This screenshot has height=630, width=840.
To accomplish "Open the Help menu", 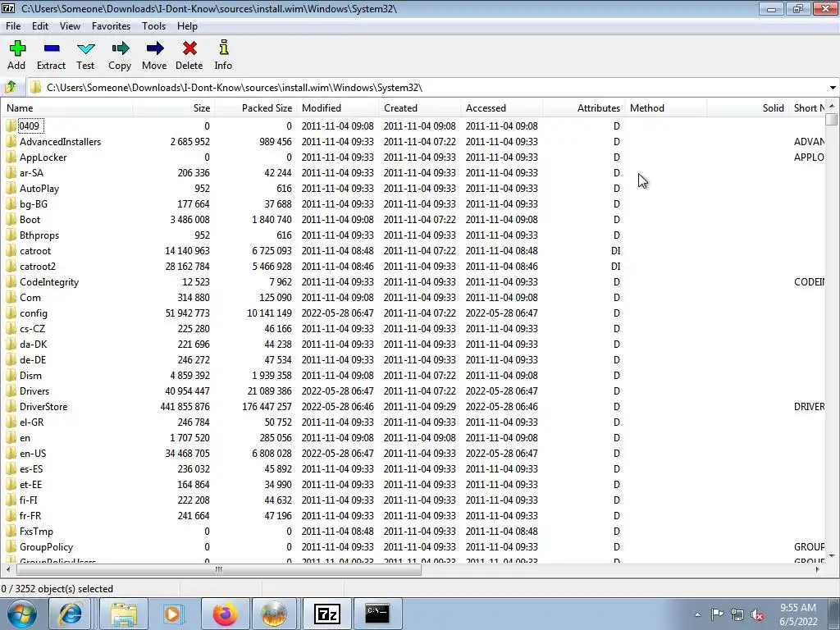I will pyautogui.click(x=188, y=25).
